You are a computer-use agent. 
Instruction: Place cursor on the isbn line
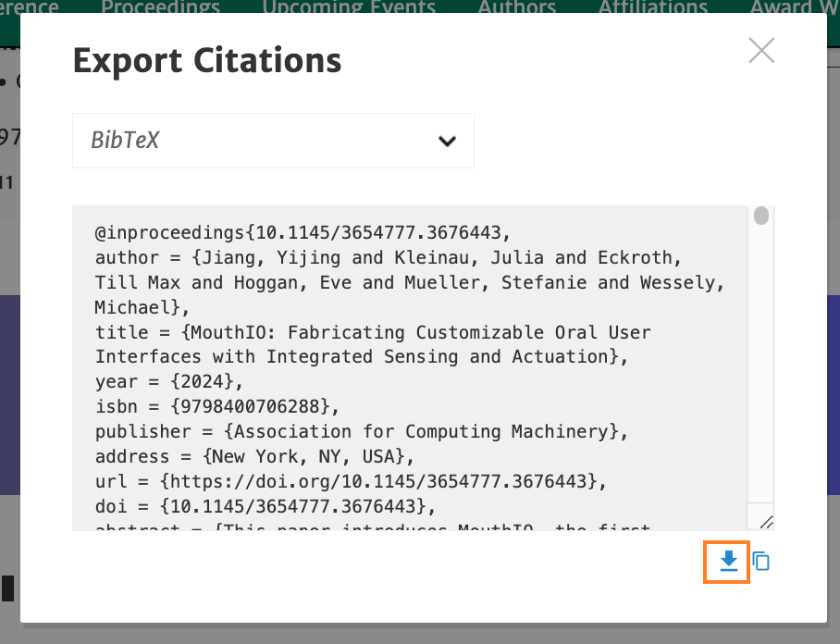(217, 406)
